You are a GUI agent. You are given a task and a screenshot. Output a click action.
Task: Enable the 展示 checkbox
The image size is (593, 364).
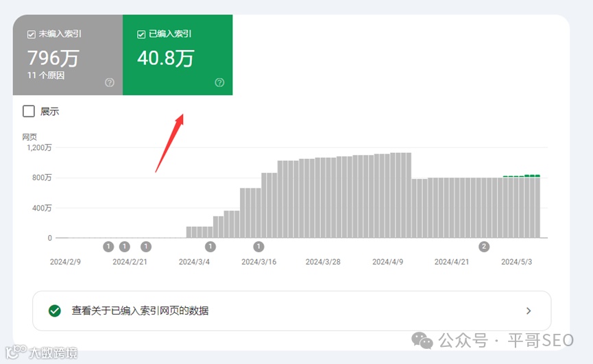[29, 111]
